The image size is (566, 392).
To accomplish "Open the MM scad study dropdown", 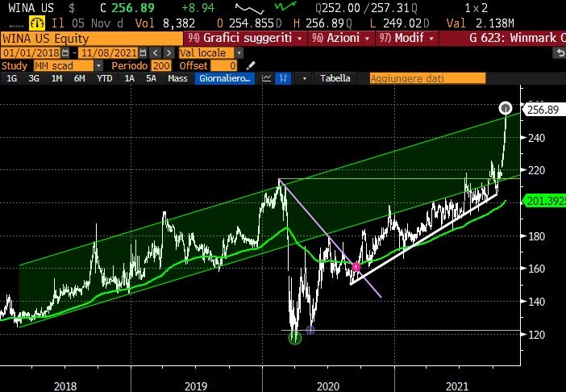I will coord(98,65).
